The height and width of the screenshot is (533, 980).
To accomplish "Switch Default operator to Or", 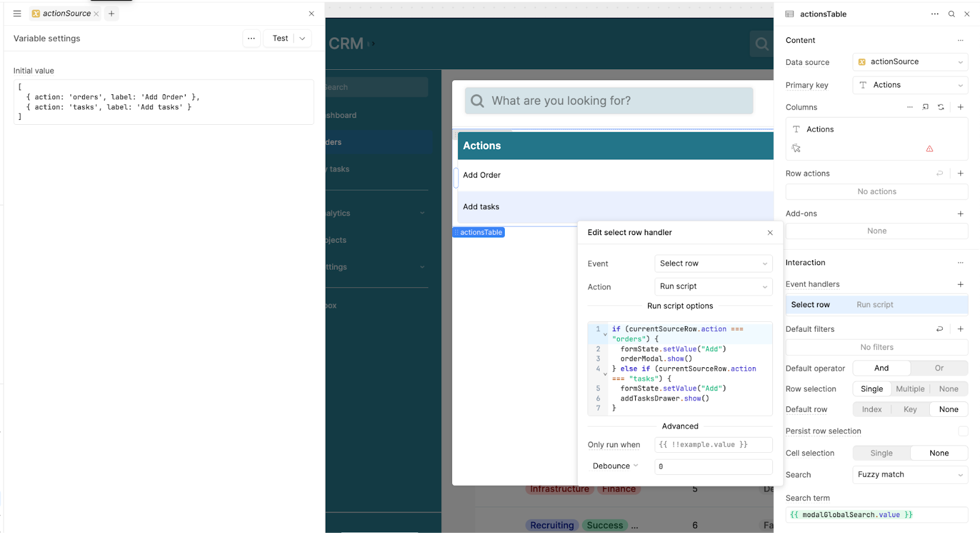I will 939,368.
